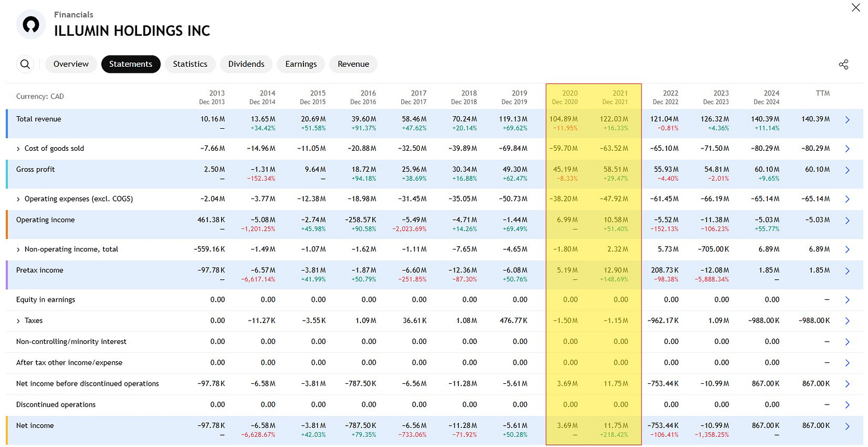Click the 2016 column header
The image size is (868, 447).
click(362, 97)
